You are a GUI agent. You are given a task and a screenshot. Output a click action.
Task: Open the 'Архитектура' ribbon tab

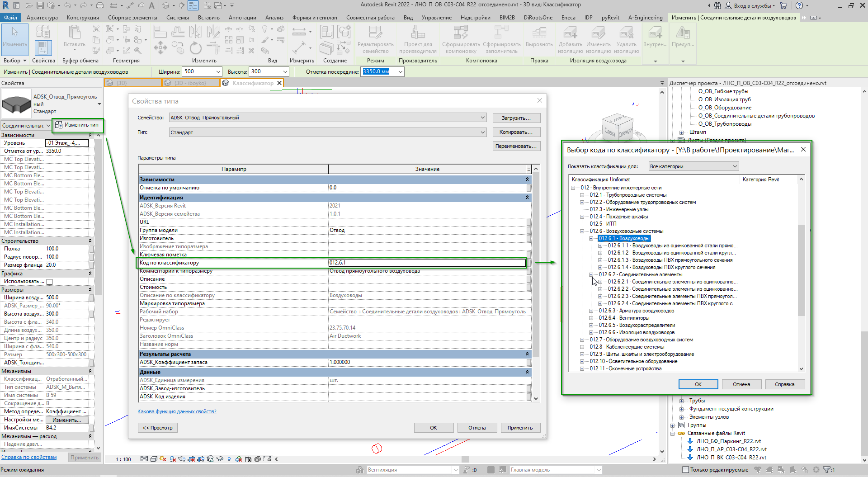coord(42,18)
